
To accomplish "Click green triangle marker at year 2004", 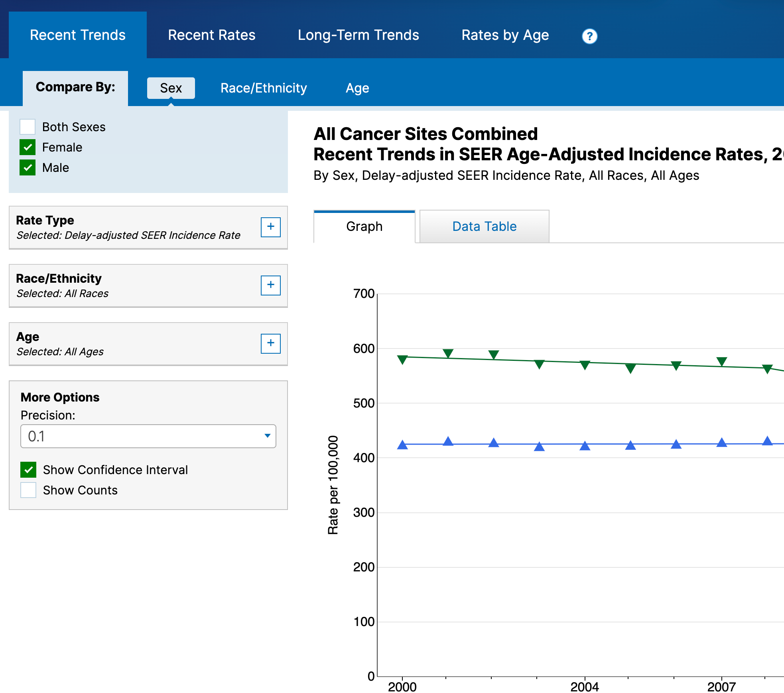I will (585, 365).
